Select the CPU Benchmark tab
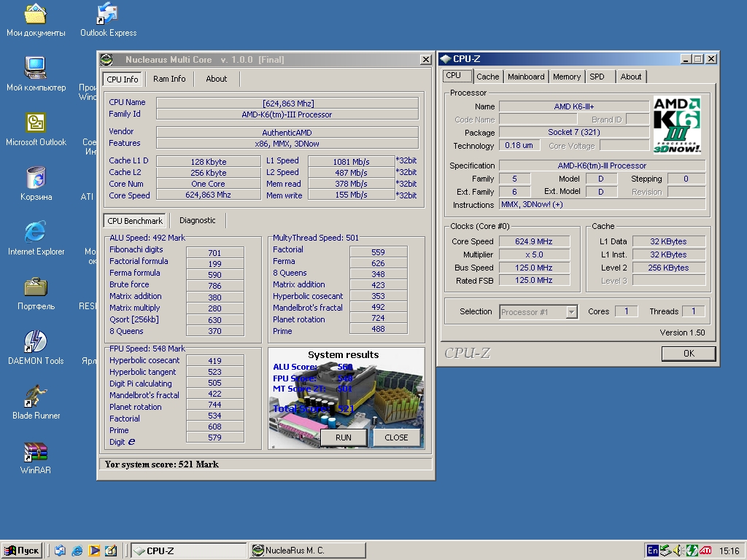Screen dimensions: 747x560 pos(135,221)
